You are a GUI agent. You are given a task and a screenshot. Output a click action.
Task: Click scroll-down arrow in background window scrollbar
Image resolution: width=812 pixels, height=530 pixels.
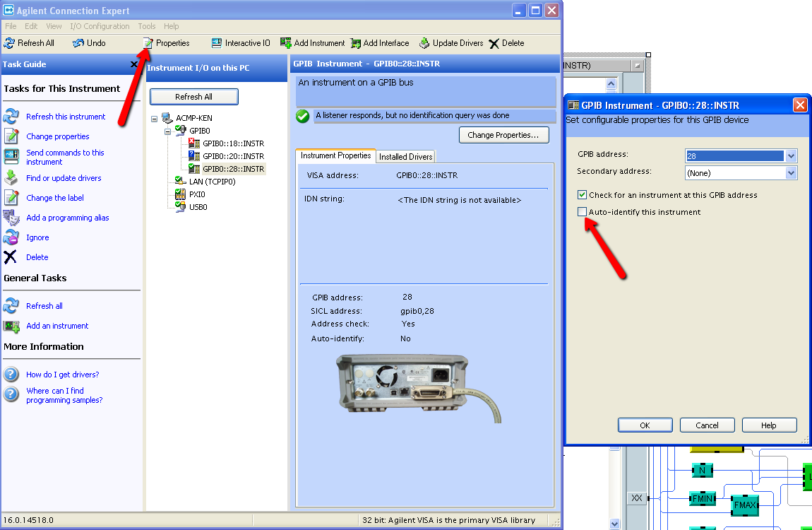click(614, 524)
